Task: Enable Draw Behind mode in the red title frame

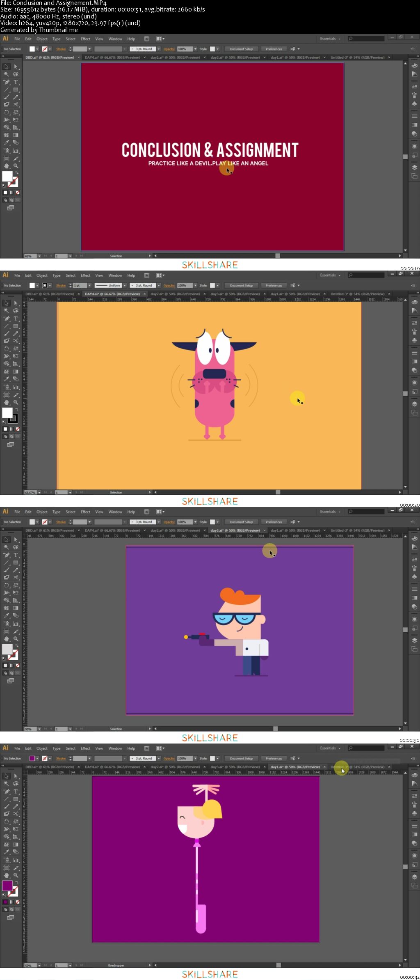Action: click(x=11, y=200)
